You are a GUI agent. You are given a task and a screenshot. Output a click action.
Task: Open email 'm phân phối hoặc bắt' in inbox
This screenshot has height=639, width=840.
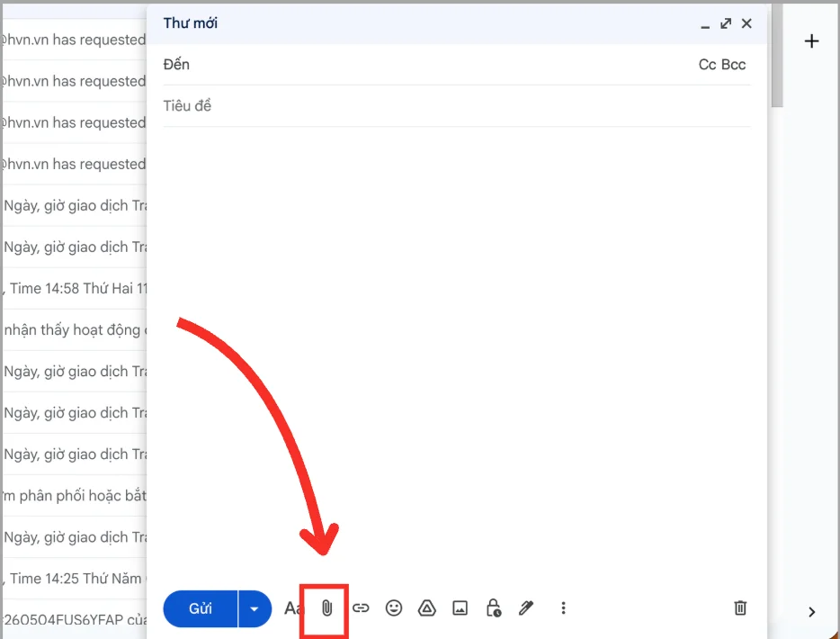75,496
